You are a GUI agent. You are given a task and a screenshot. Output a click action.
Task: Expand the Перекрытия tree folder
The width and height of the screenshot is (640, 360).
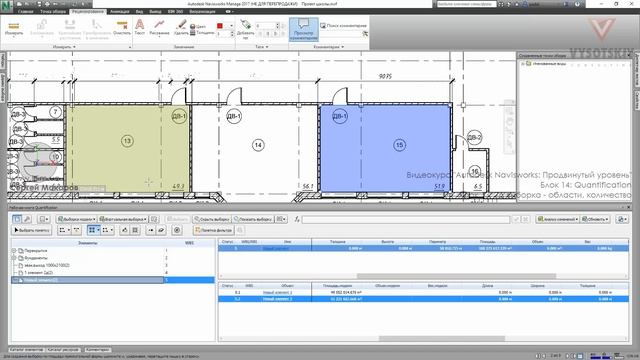tap(14, 251)
